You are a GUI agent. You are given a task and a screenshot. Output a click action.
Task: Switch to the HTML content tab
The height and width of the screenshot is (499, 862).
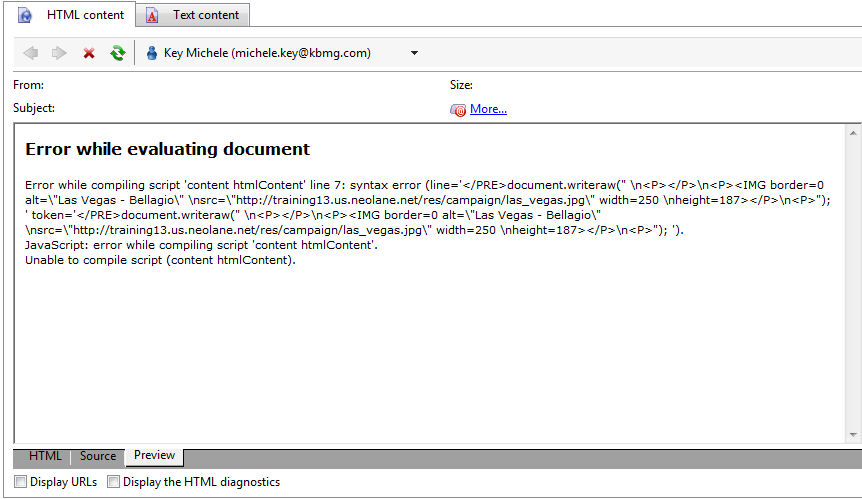tap(71, 15)
